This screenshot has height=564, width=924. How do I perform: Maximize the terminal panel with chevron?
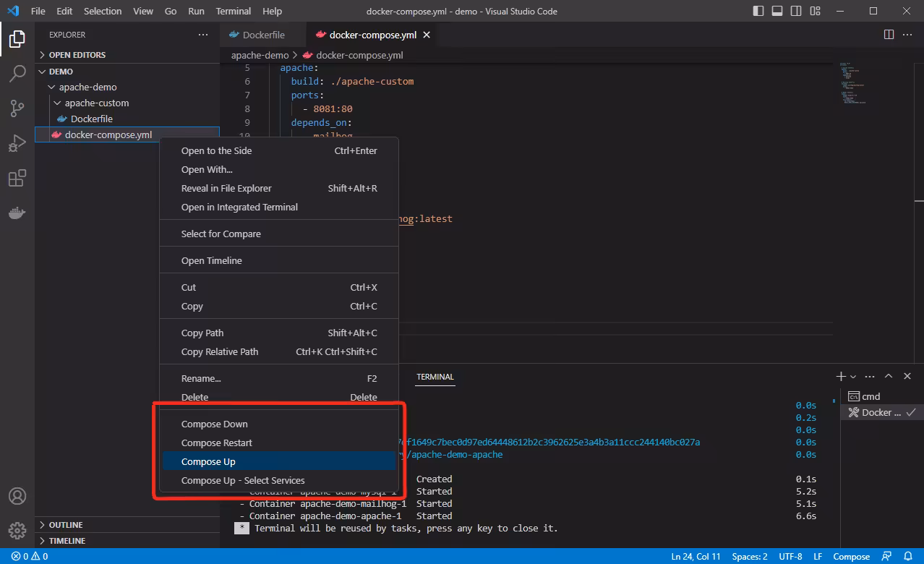point(889,377)
